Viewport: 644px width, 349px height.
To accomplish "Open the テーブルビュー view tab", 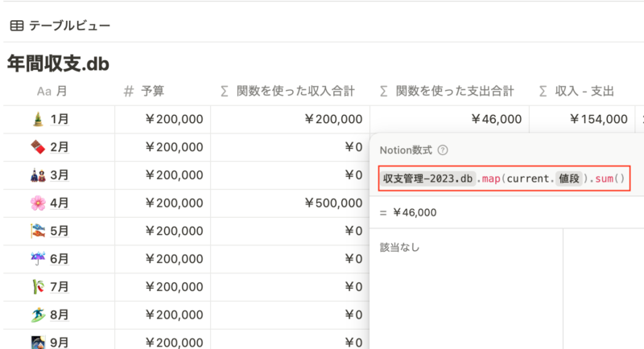I will pos(60,26).
